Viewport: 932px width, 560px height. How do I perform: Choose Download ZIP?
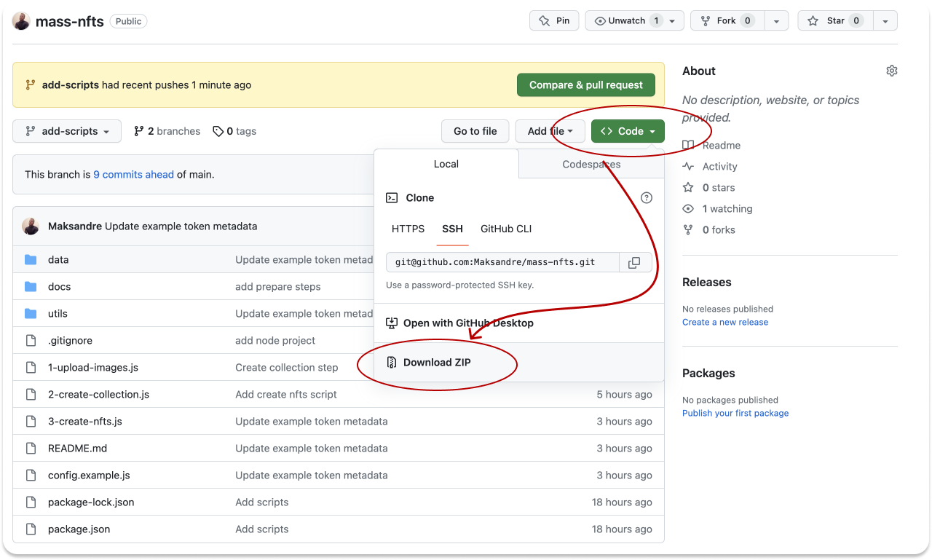pos(437,363)
